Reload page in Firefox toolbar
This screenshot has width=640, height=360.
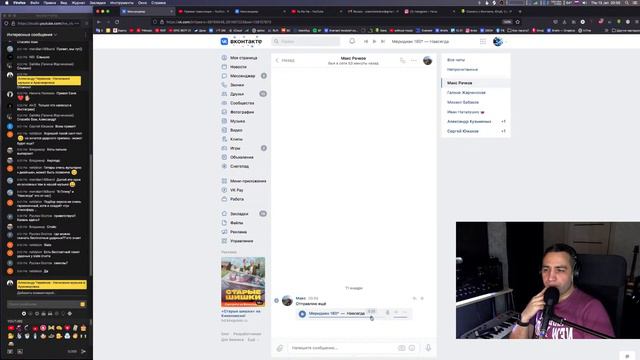pyautogui.click(x=117, y=22)
